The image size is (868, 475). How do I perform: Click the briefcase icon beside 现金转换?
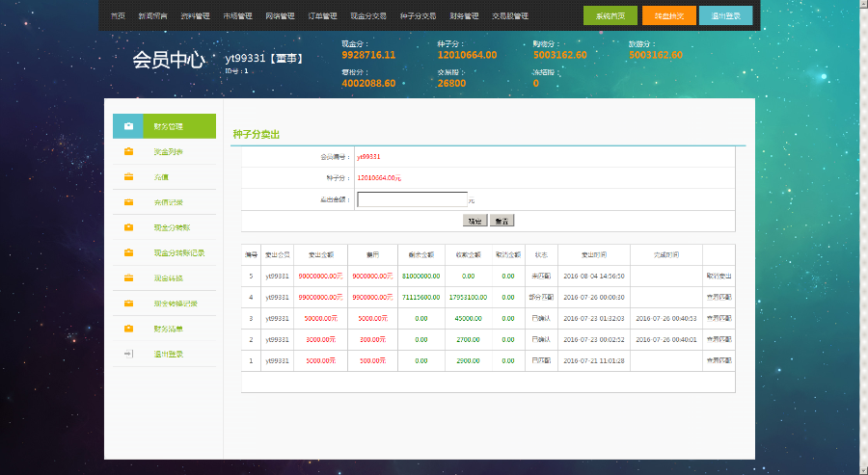[x=128, y=277]
